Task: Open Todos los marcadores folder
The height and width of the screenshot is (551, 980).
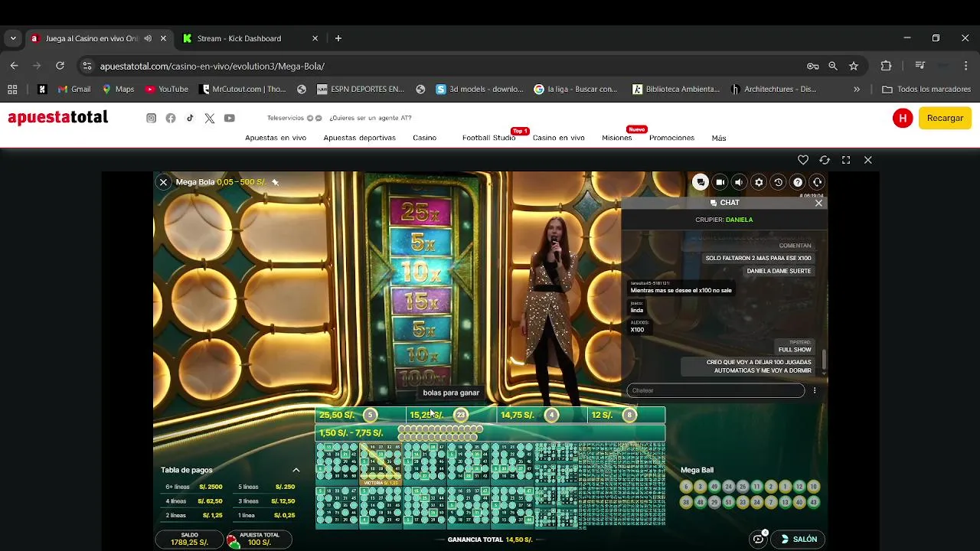Action: 926,89
